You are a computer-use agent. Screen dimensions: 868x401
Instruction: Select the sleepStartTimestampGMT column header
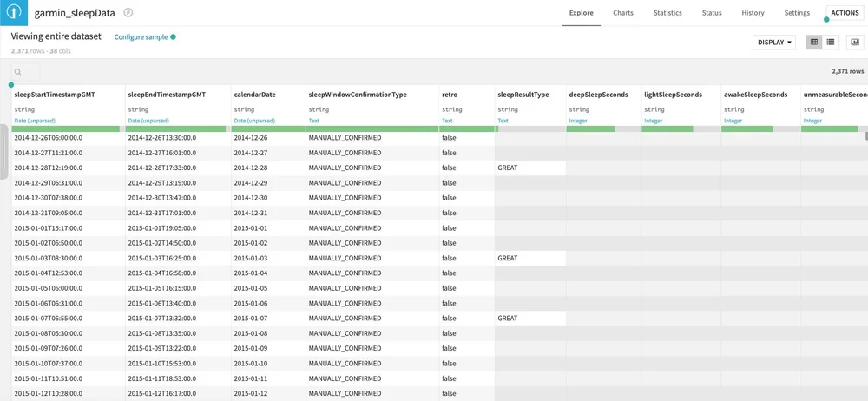click(55, 95)
